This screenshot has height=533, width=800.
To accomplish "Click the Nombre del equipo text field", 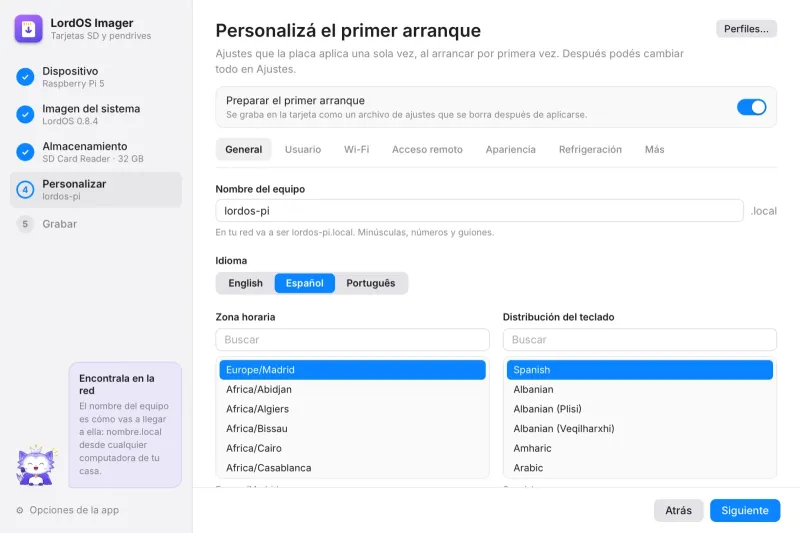I will click(x=479, y=211).
